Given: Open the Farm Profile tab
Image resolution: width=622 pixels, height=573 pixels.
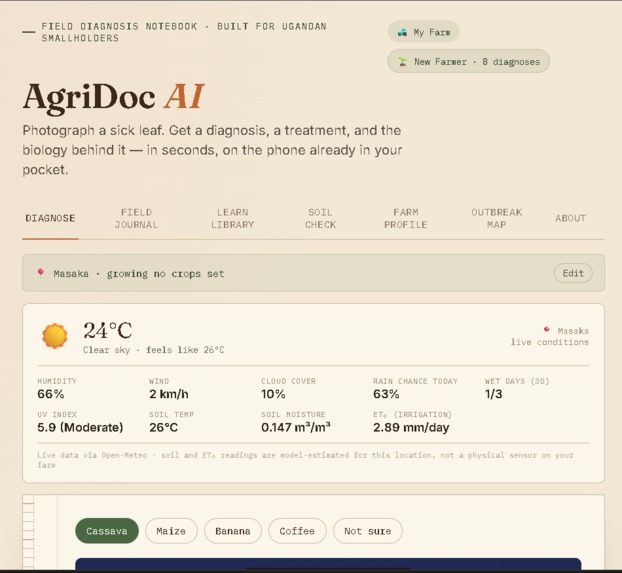Looking at the screenshot, I should coord(406,218).
